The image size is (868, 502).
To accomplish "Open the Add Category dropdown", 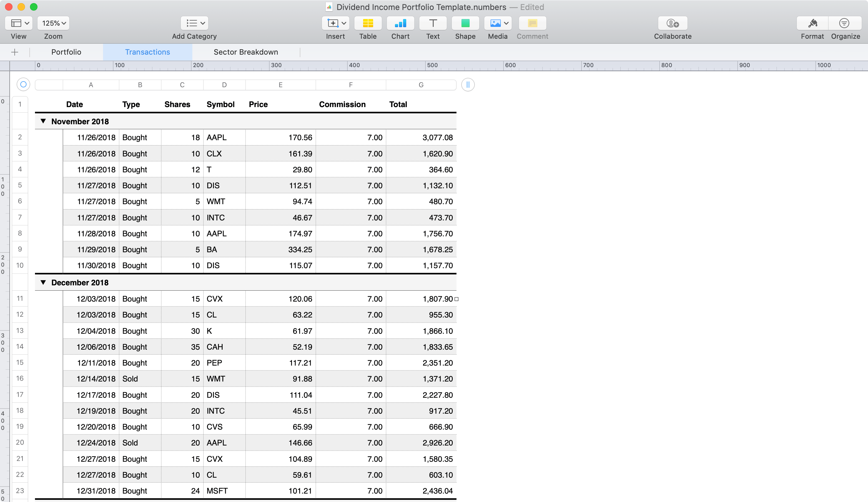I will (195, 23).
